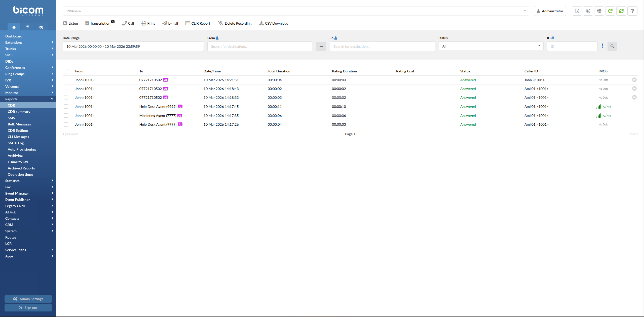Swap From and To with arrow button
644x317 pixels.
tap(321, 46)
